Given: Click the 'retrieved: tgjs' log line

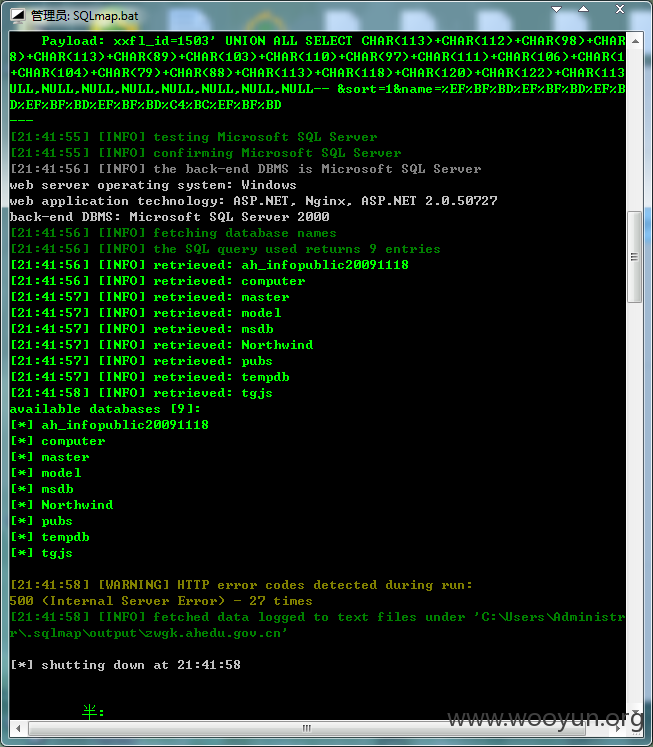Looking at the screenshot, I should (141, 393).
